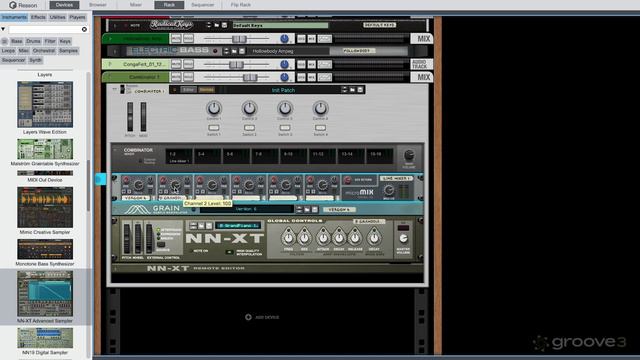The image size is (640, 360).
Task: Select NN-XT Advanced Sampler thumbnail
Action: coord(45,293)
